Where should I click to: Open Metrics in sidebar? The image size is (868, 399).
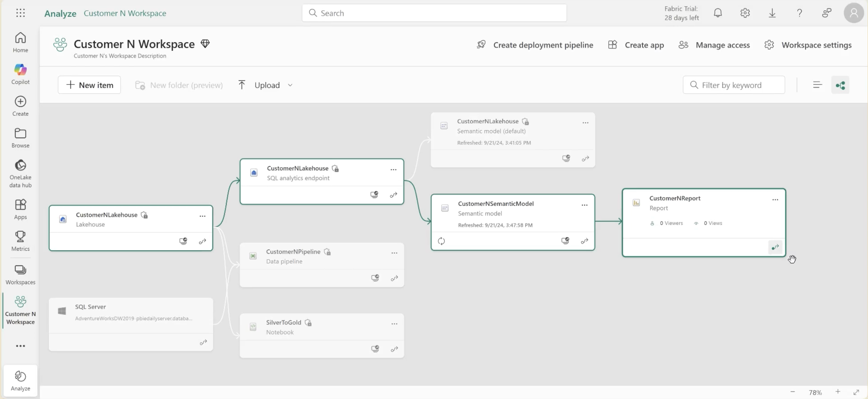(x=20, y=241)
